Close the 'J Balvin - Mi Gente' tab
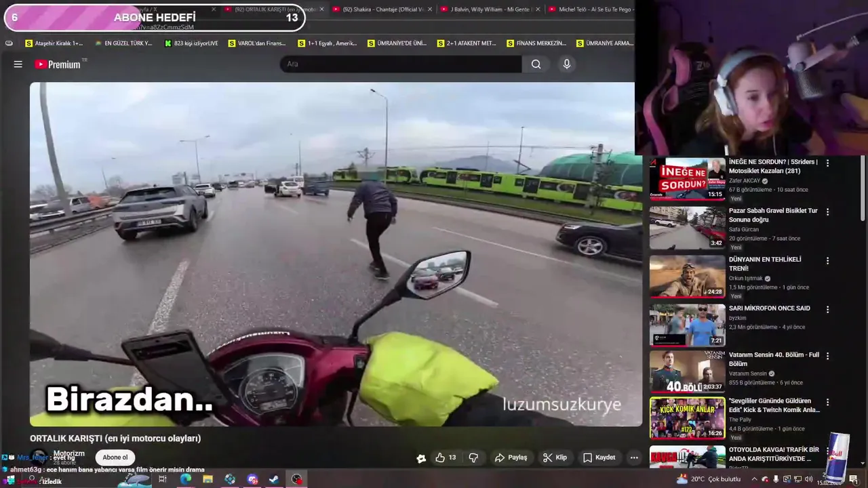 537,9
